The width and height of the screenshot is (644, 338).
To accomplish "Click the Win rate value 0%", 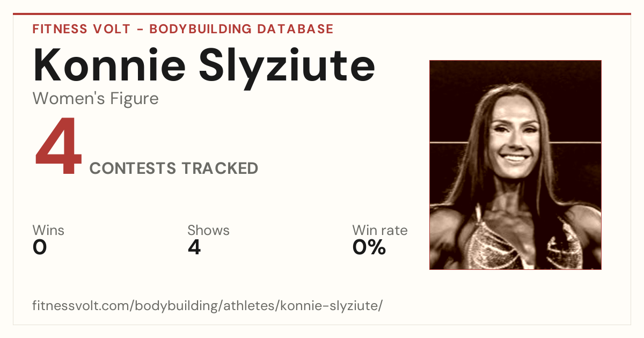I will (x=369, y=247).
